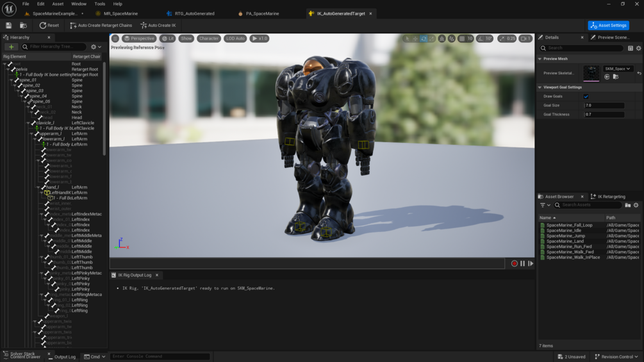Screen dimensions: 644x362
Task: Toggle grid snapping in viewport
Action: pyautogui.click(x=462, y=38)
